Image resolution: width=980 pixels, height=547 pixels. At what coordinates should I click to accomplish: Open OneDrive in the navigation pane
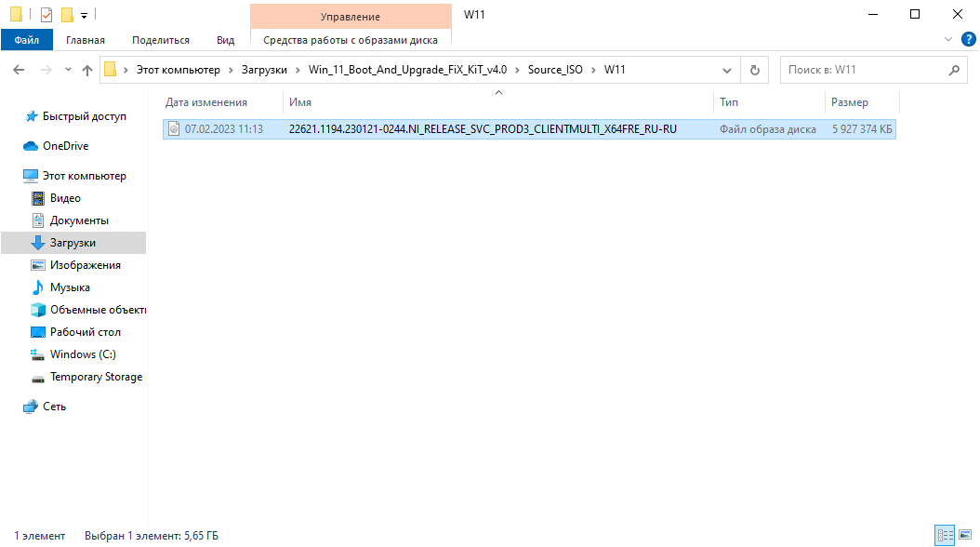[65, 146]
